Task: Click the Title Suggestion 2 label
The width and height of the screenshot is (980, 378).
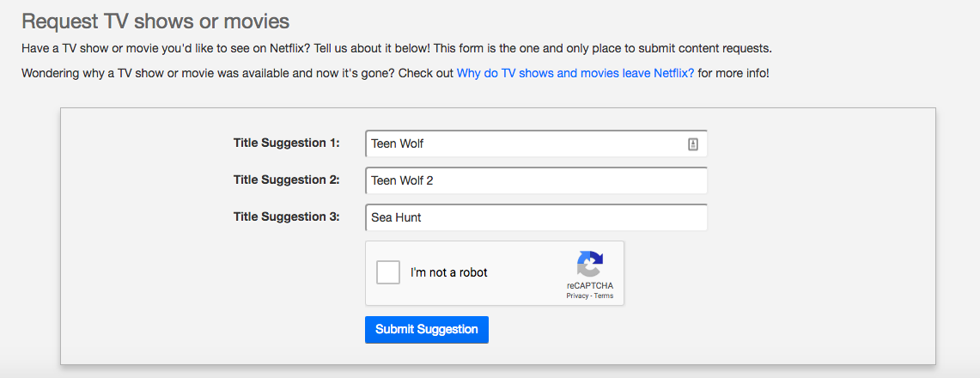Action: click(x=286, y=180)
